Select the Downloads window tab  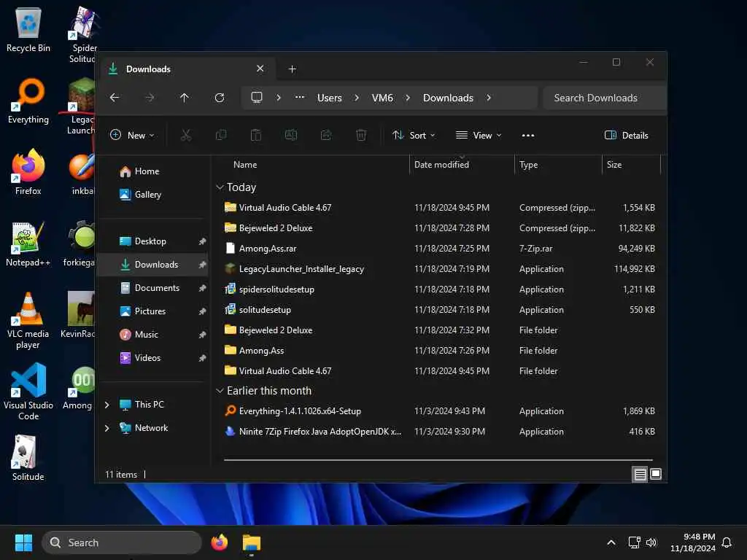186,69
